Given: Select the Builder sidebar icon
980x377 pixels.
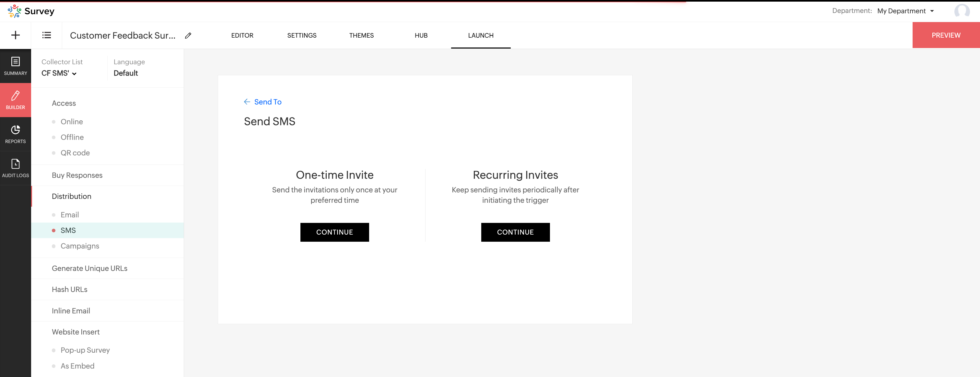Looking at the screenshot, I should (x=16, y=100).
